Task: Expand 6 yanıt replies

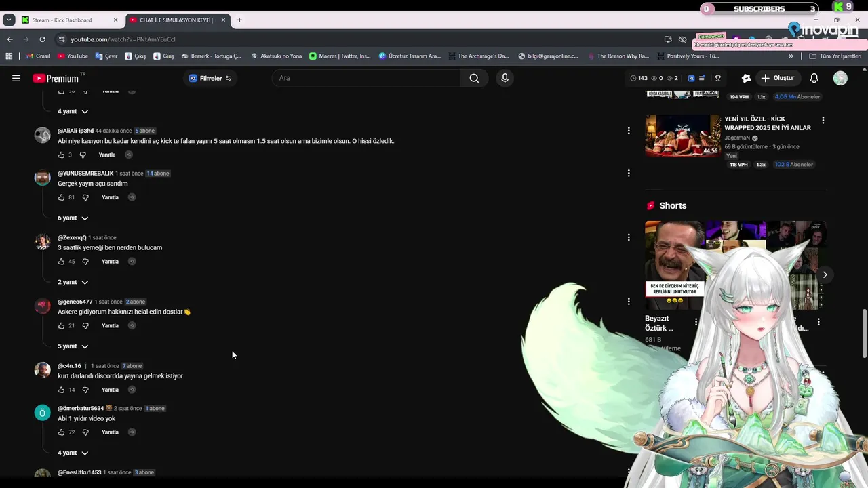Action: [73, 218]
